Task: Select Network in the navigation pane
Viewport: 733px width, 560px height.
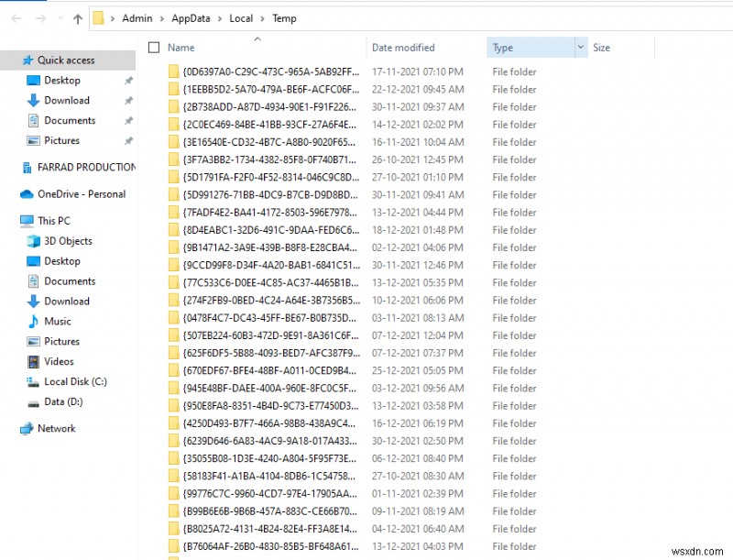Action: tap(56, 428)
